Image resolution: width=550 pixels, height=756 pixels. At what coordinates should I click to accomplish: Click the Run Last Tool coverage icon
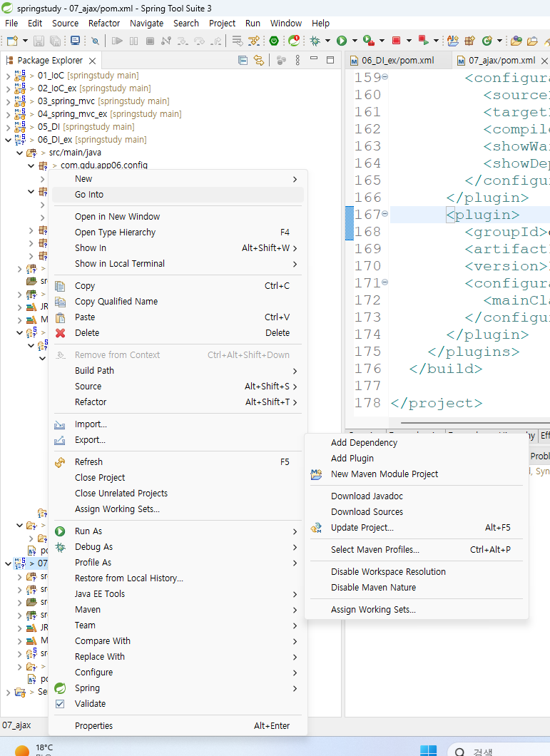click(369, 41)
